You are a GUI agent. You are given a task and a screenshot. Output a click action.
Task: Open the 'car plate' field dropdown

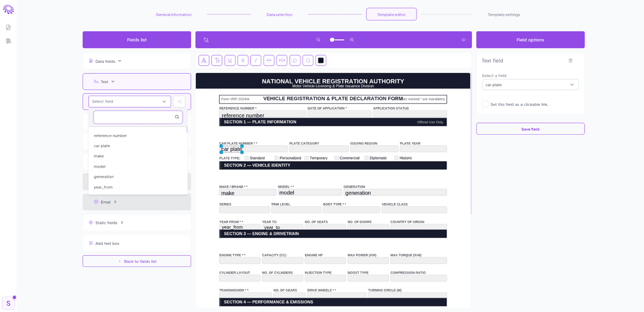coord(530,84)
